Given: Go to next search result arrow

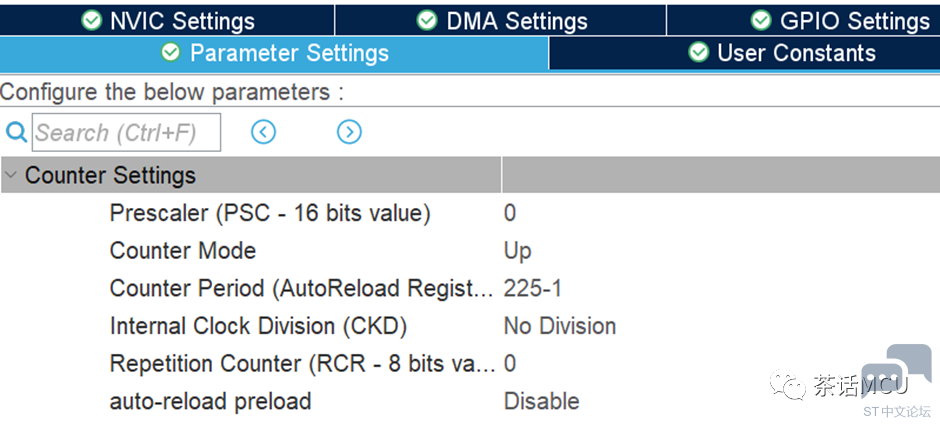Looking at the screenshot, I should pyautogui.click(x=349, y=132).
